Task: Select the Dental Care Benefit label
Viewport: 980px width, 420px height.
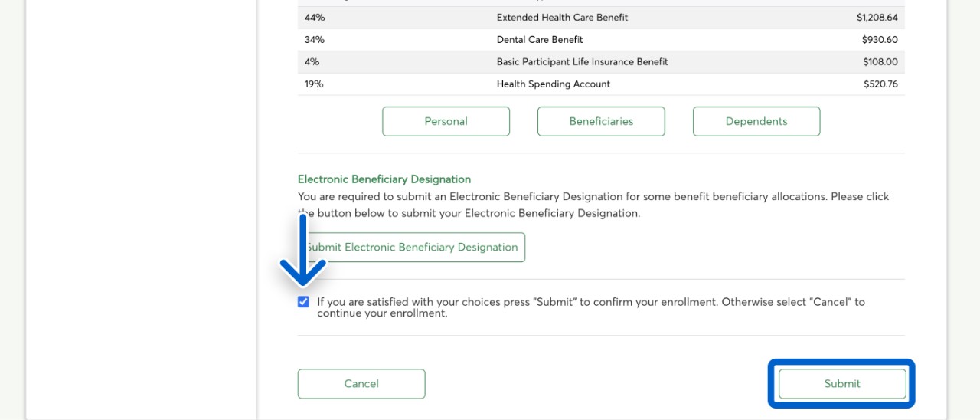Action: [540, 40]
